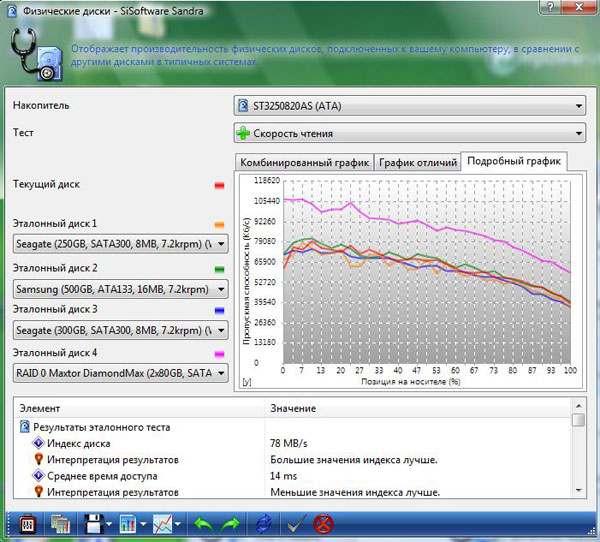
Task: Click the red Текущий диск color swatch
Action: (x=219, y=186)
